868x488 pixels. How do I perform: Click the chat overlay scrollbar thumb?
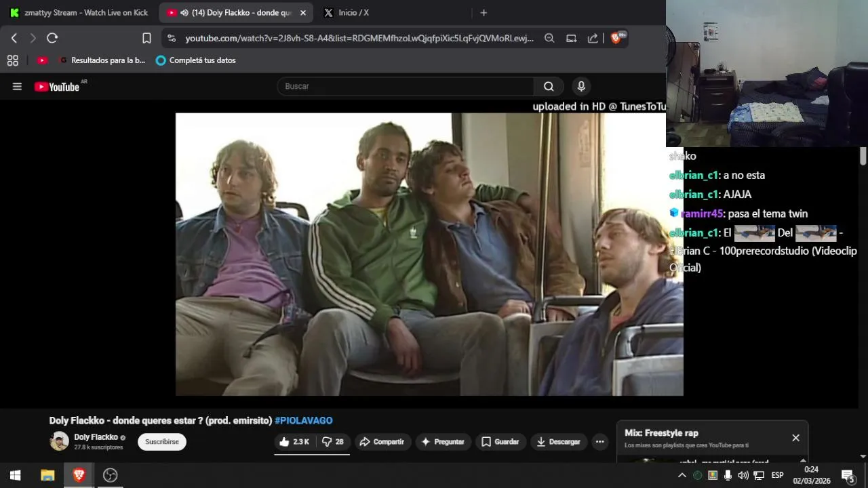pyautogui.click(x=863, y=156)
